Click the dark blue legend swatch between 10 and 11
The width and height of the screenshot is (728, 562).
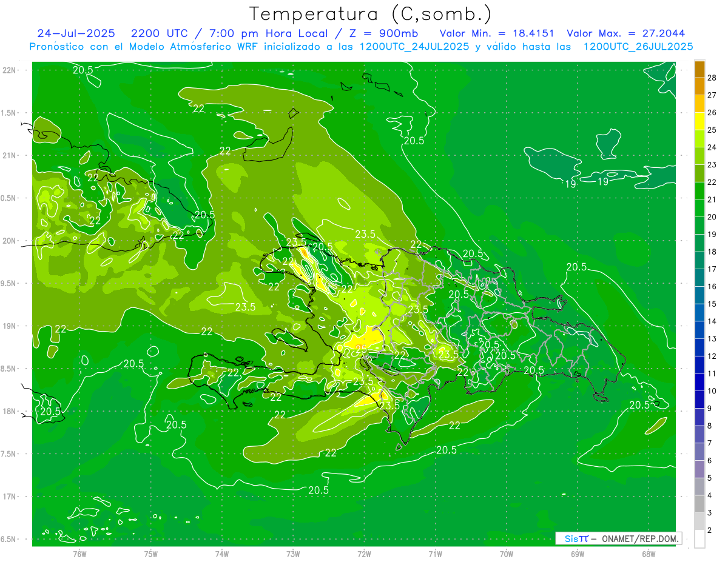click(699, 382)
